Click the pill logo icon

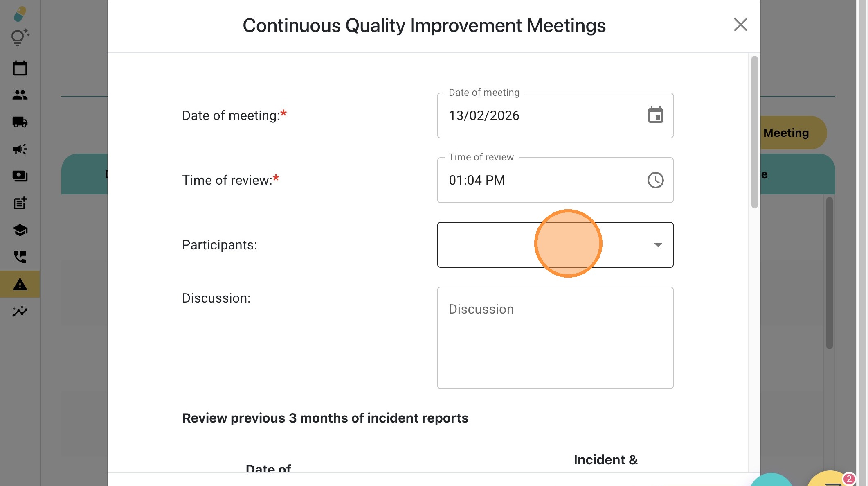click(20, 14)
